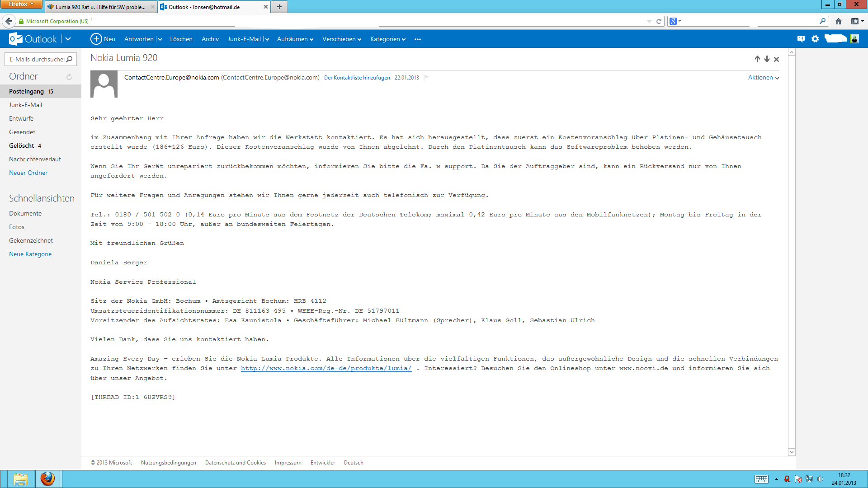The image size is (868, 488).
Task: Open the settings gear in Outlook header
Action: coord(815,39)
